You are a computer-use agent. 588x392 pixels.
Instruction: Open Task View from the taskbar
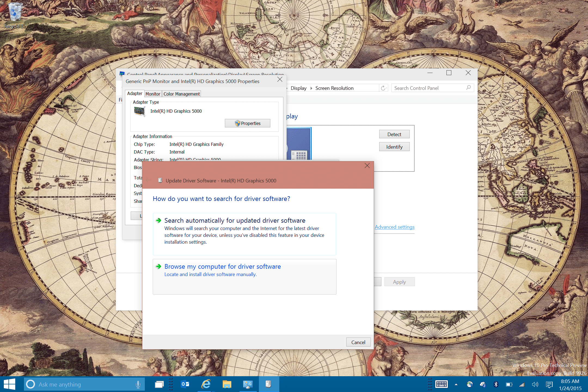click(159, 384)
